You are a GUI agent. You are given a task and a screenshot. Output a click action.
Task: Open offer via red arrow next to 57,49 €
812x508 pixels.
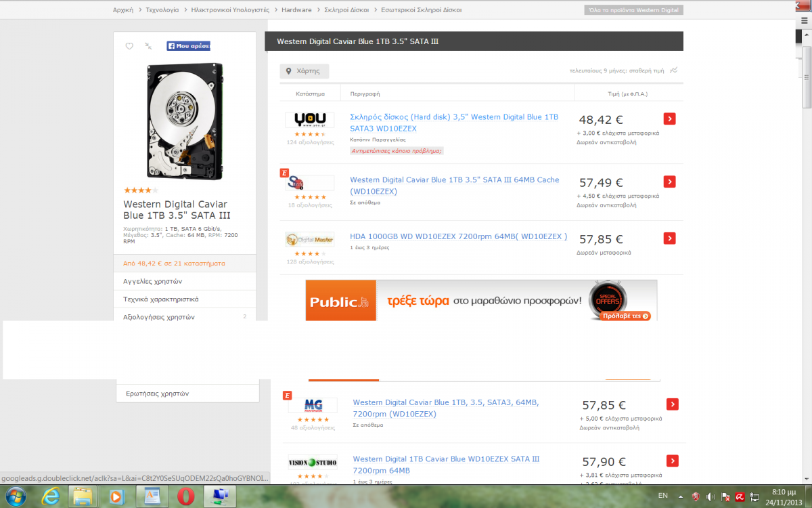tap(670, 182)
